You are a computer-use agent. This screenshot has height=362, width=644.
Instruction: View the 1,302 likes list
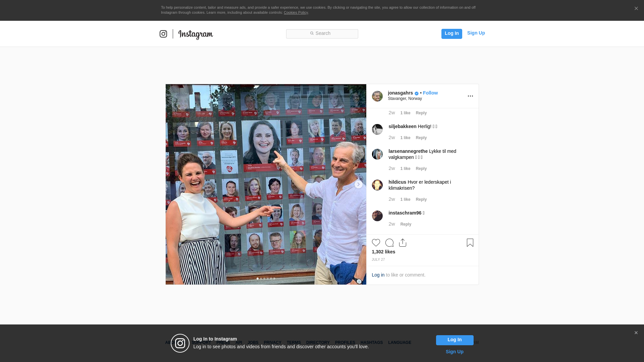(383, 252)
